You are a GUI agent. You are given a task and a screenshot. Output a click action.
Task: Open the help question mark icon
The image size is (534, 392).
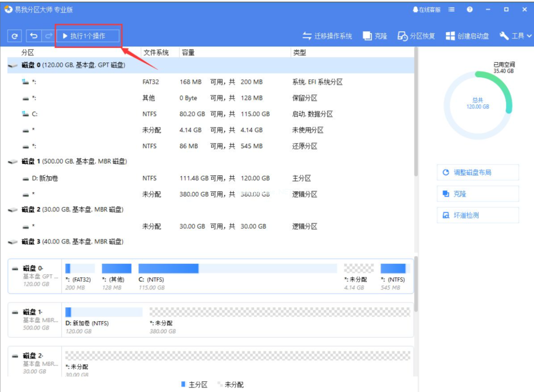coord(470,9)
